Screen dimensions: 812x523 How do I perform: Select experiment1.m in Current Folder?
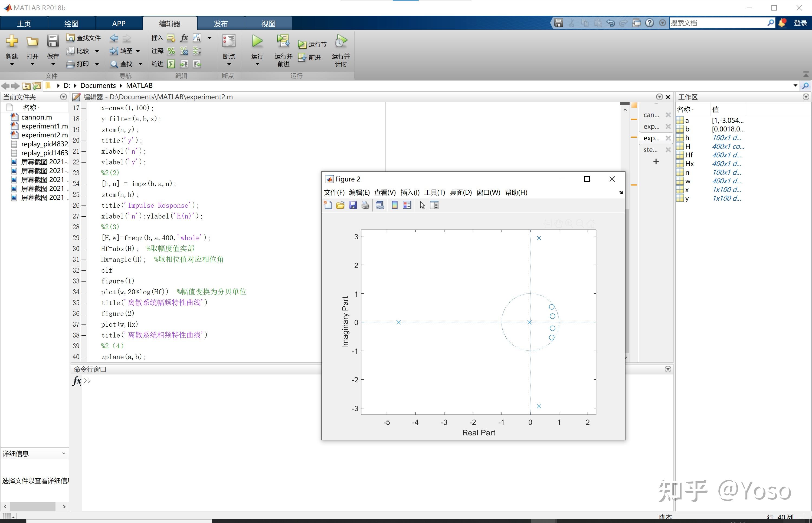coord(44,126)
